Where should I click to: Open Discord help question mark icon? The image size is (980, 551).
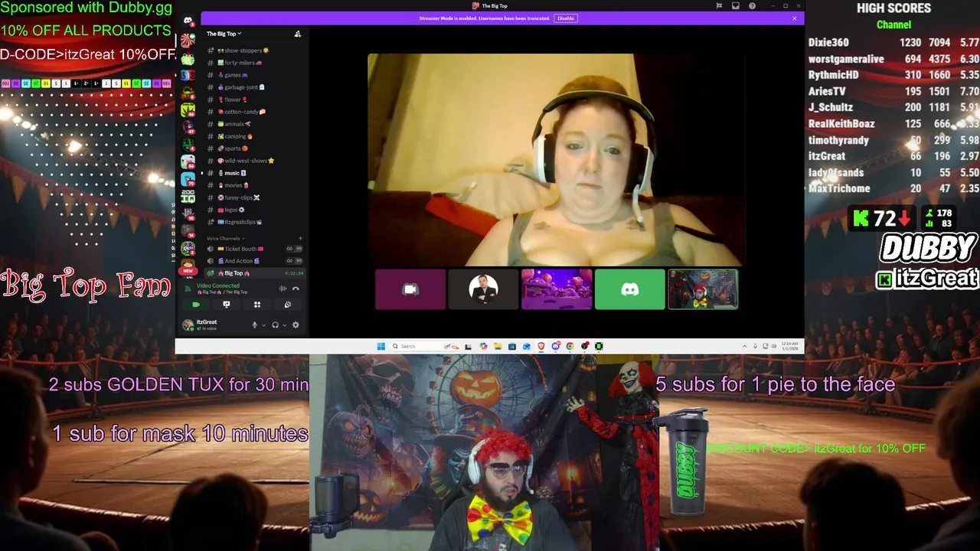pos(752,6)
